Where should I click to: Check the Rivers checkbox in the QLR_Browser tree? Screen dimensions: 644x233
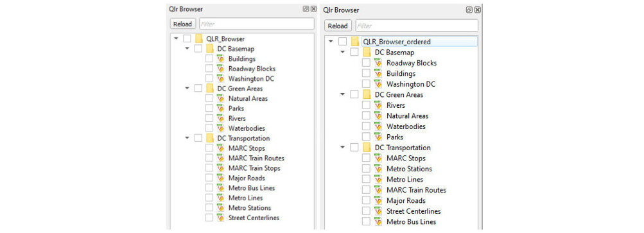click(x=209, y=118)
